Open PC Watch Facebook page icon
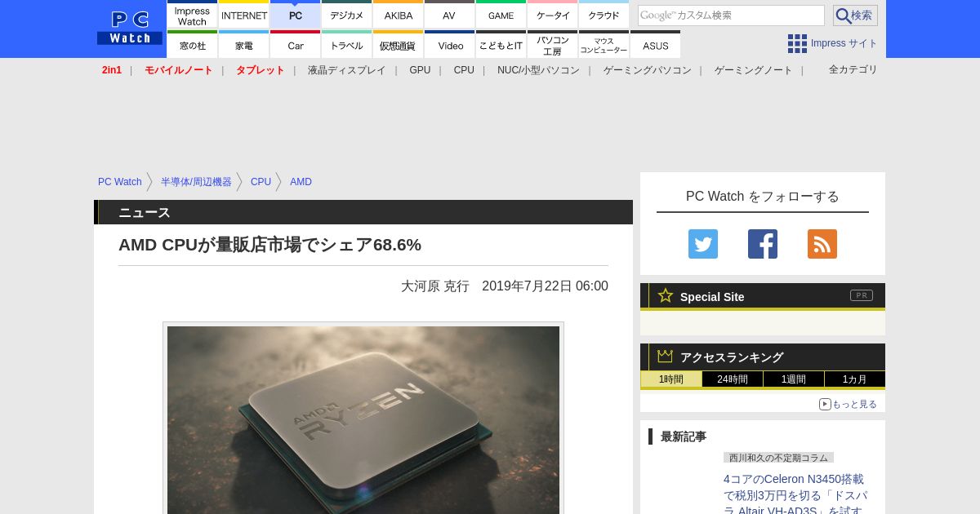Screen dimensions: 980x514 point(763,244)
